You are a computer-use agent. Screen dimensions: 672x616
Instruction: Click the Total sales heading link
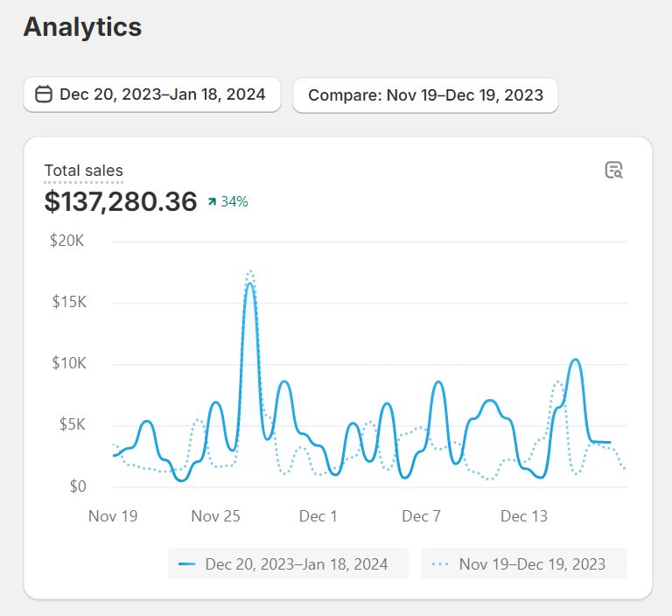(84, 171)
